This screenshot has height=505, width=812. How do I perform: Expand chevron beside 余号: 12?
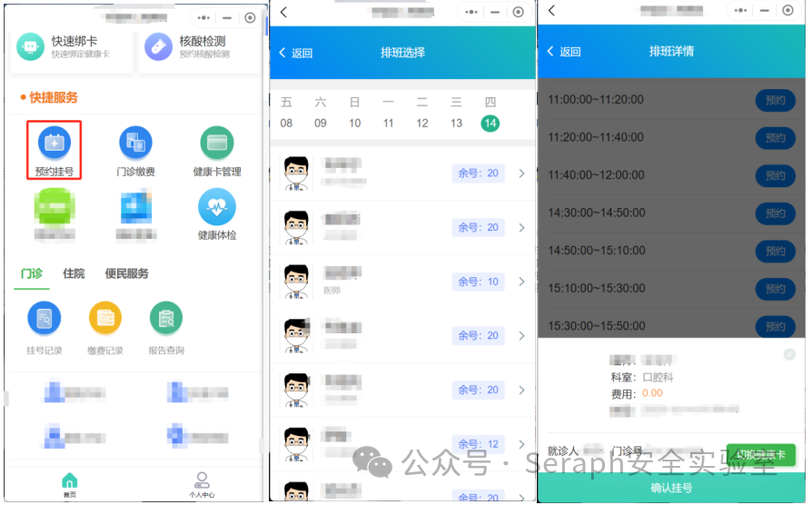521,444
